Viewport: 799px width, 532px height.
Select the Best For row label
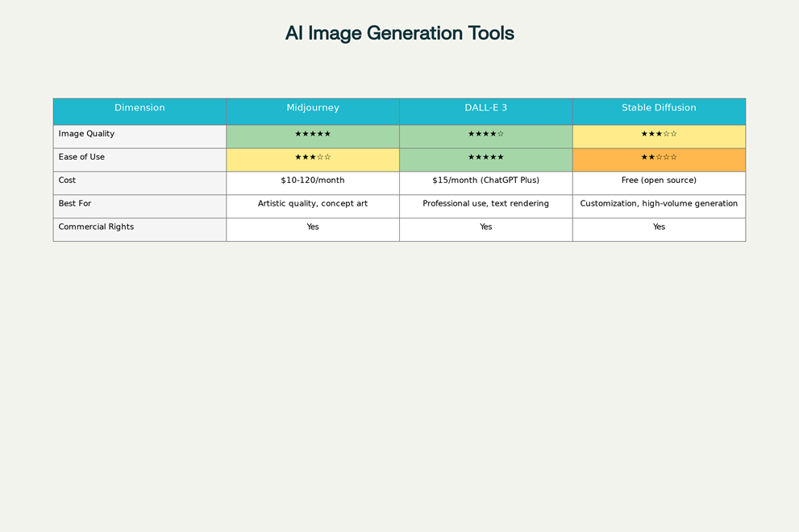pyautogui.click(x=75, y=204)
